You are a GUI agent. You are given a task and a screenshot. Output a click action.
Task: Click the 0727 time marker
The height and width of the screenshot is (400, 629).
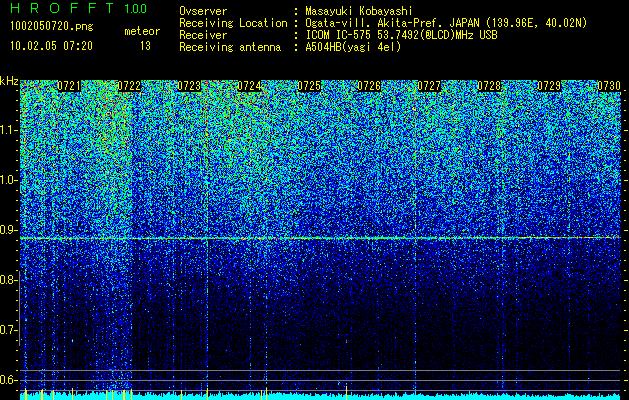click(x=429, y=86)
